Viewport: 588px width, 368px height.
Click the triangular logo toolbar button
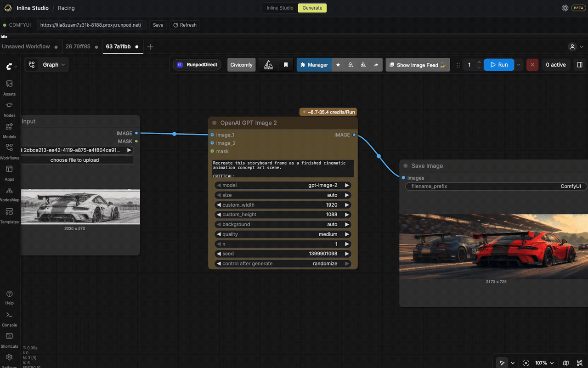(x=269, y=65)
